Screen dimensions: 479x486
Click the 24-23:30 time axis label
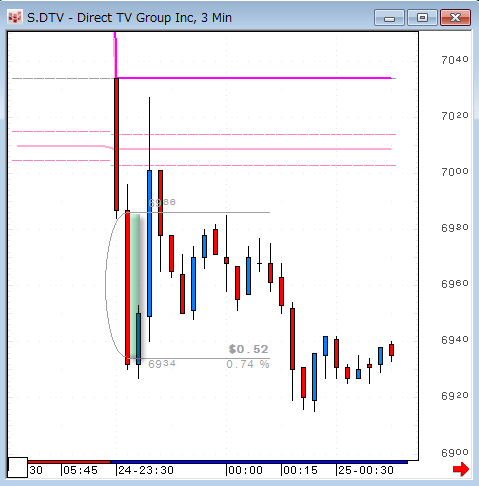pyautogui.click(x=146, y=470)
